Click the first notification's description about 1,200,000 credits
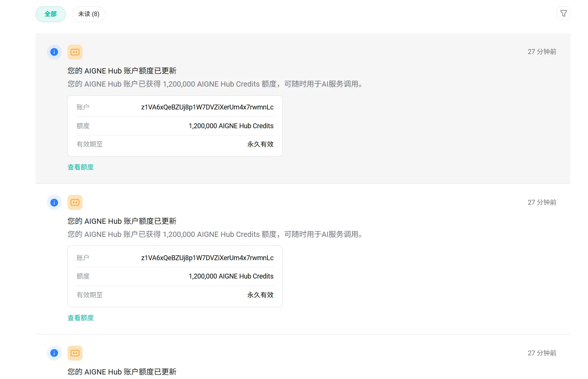The image size is (588, 379). (x=215, y=84)
